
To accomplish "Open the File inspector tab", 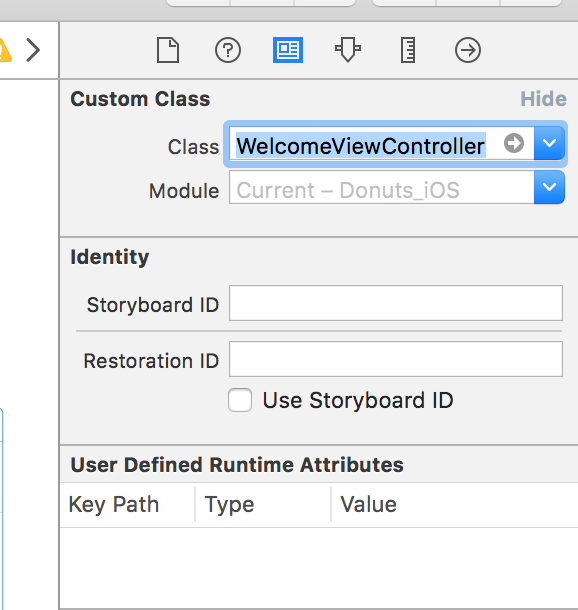I will 168,50.
